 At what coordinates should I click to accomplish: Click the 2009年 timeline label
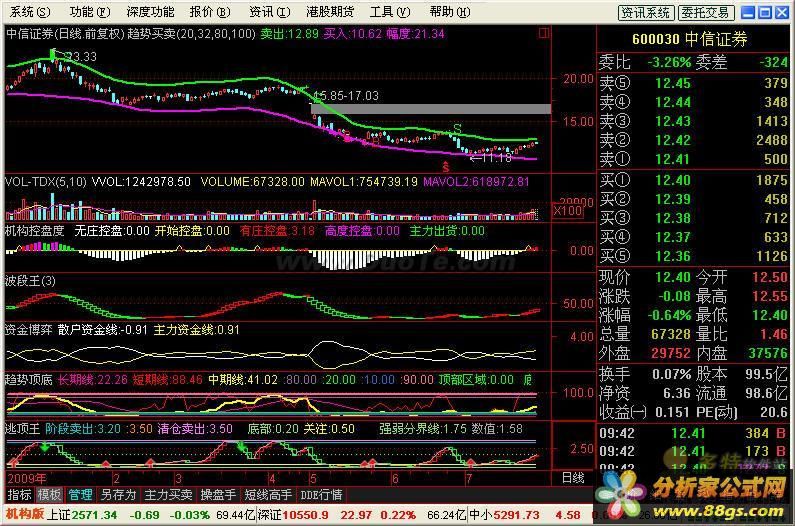click(27, 478)
